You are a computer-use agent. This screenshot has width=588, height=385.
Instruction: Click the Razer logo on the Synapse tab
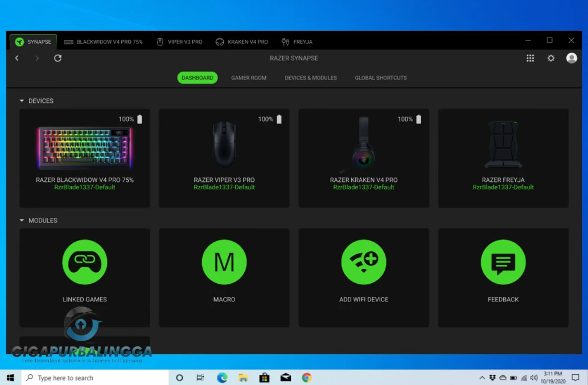tap(18, 41)
